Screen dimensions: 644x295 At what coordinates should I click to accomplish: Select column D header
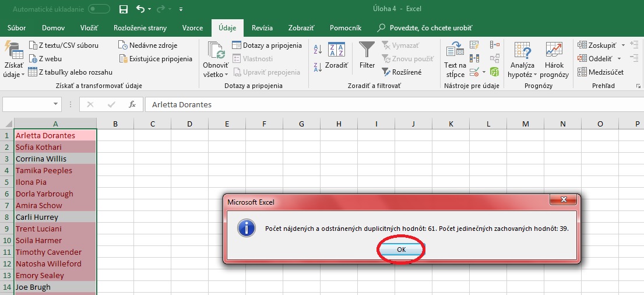click(x=189, y=124)
